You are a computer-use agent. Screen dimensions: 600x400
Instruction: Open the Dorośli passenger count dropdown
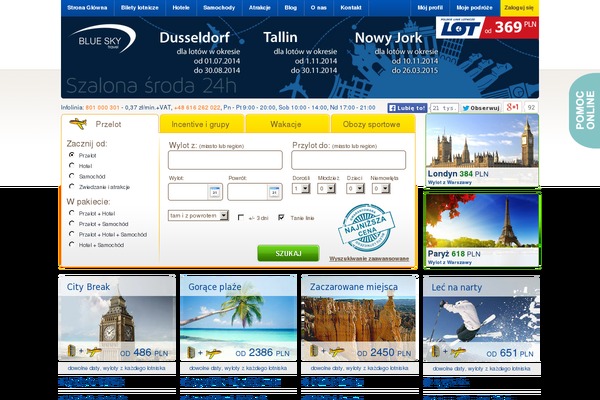(301, 188)
